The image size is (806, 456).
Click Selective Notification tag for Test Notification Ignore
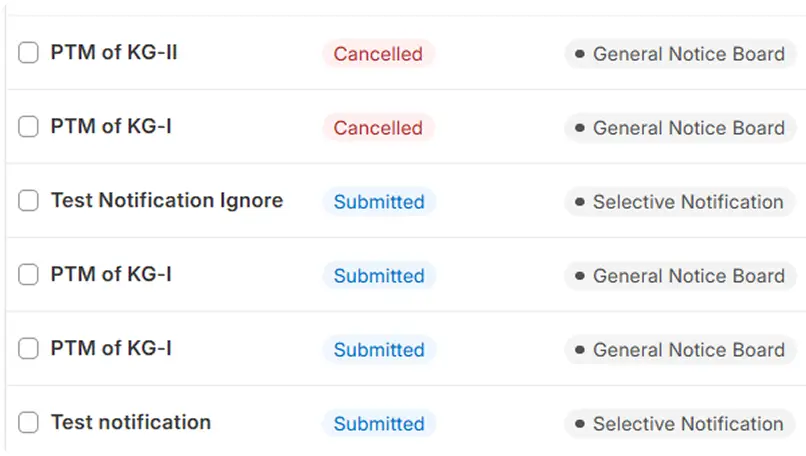(680, 202)
